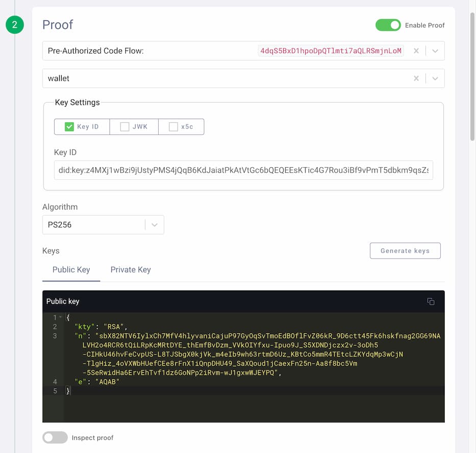Disable the Enable Proof toggle
476x453 pixels.
[x=388, y=24]
